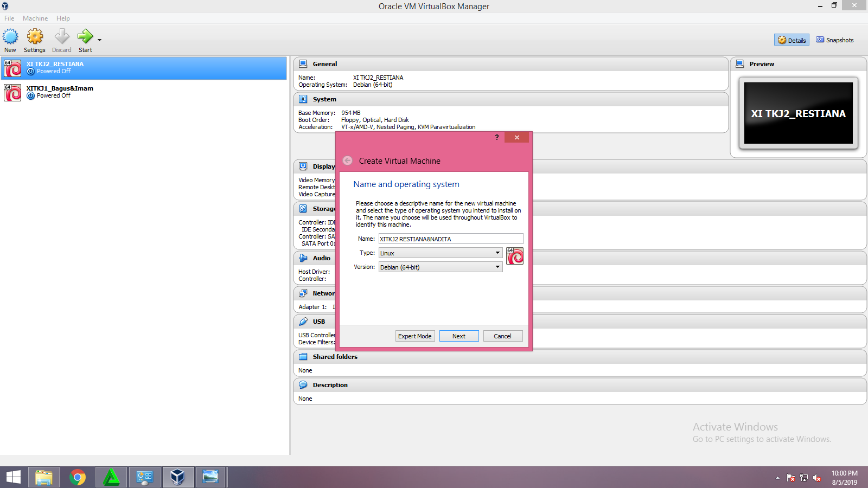Click the Audio section speaker icon
Viewport: 868px width, 488px height.
pos(303,258)
